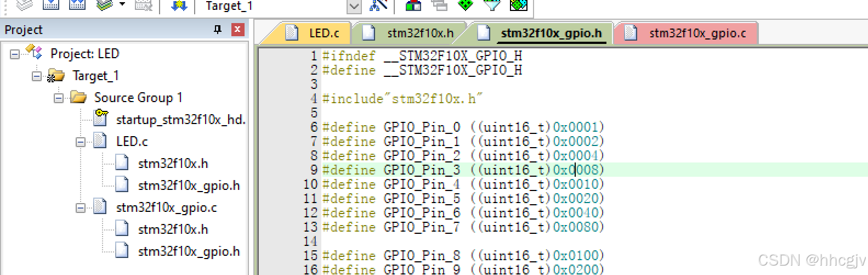Click the LED.c file icon in tree
Image resolution: width=868 pixels, height=275 pixels.
pyautogui.click(x=100, y=141)
